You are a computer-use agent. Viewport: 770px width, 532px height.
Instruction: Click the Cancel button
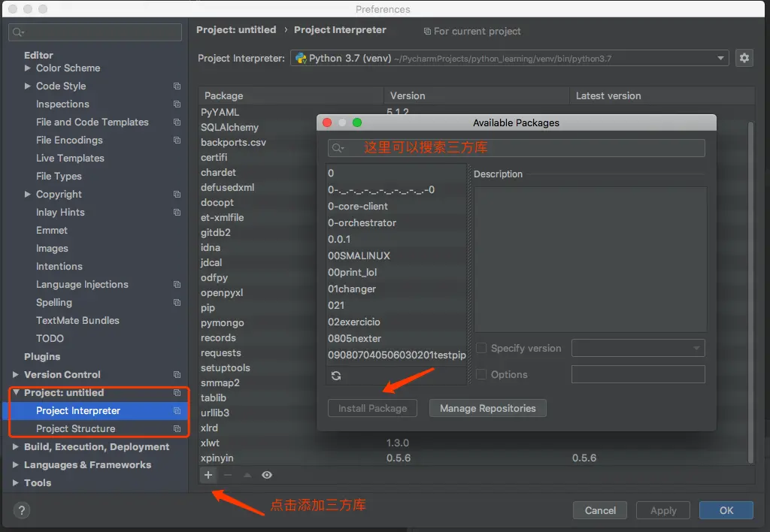tap(600, 510)
